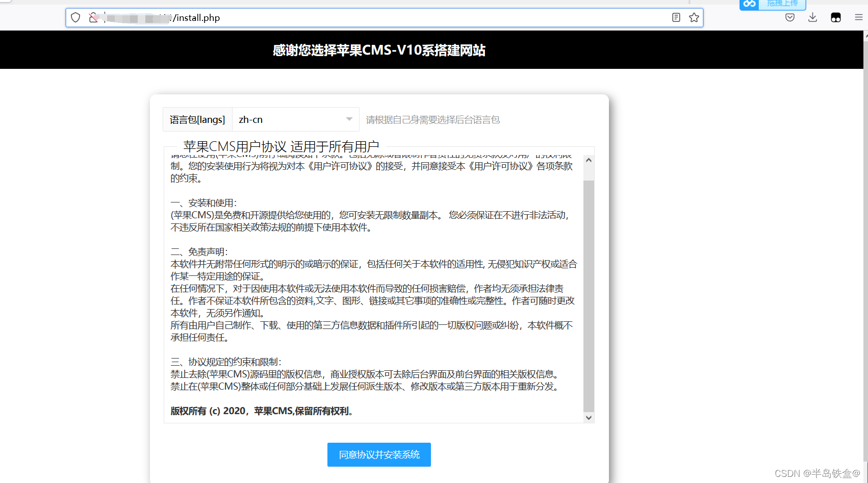The image size is (868, 483).
Task: Click the blue cloud upload widget
Action: pyautogui.click(x=773, y=5)
